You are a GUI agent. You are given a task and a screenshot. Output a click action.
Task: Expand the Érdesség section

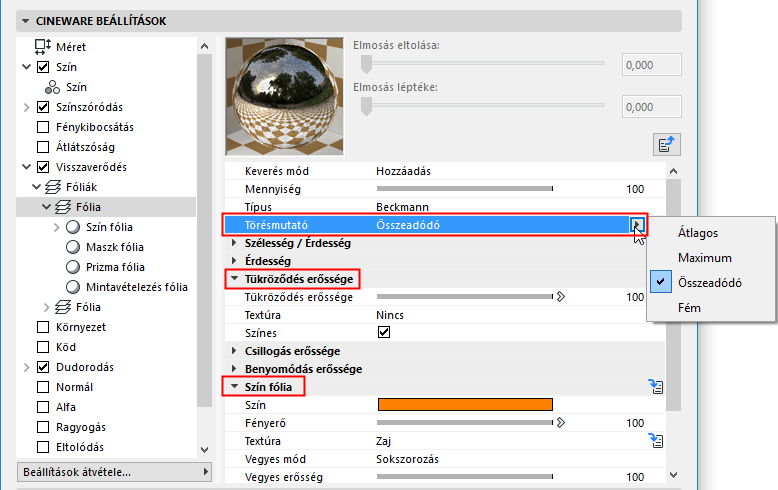click(234, 261)
